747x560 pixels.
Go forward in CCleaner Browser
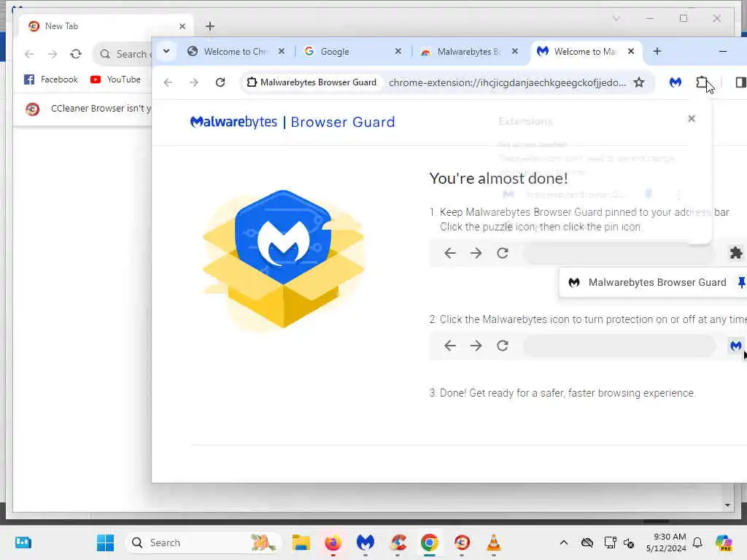(x=53, y=54)
